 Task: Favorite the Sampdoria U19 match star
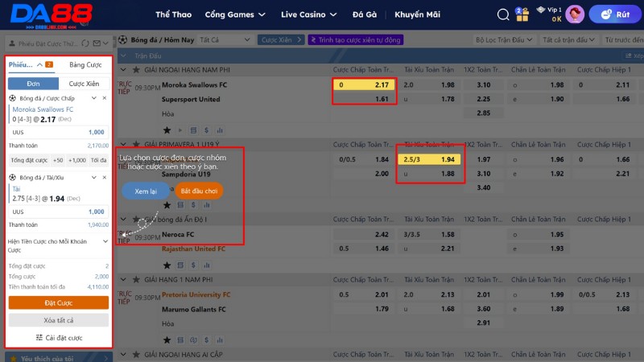point(167,205)
